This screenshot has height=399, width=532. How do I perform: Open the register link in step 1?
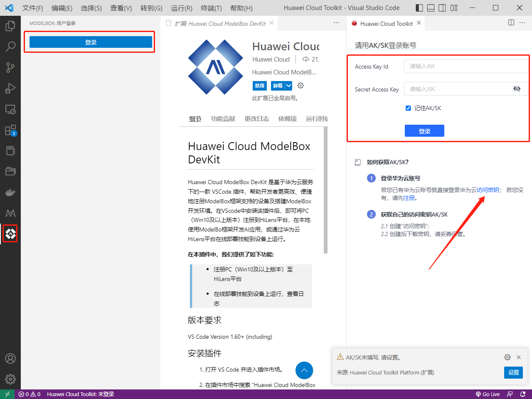(409, 198)
